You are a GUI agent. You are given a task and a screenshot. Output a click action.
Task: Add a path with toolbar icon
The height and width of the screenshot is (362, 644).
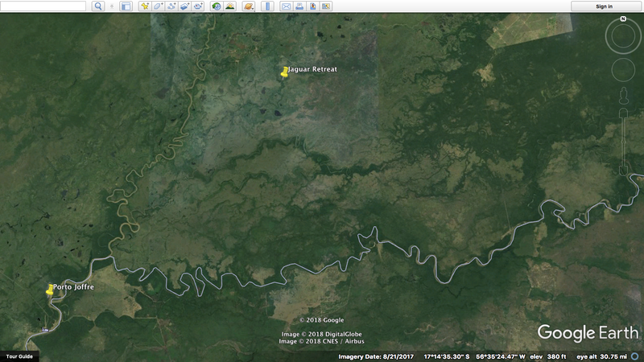point(171,6)
